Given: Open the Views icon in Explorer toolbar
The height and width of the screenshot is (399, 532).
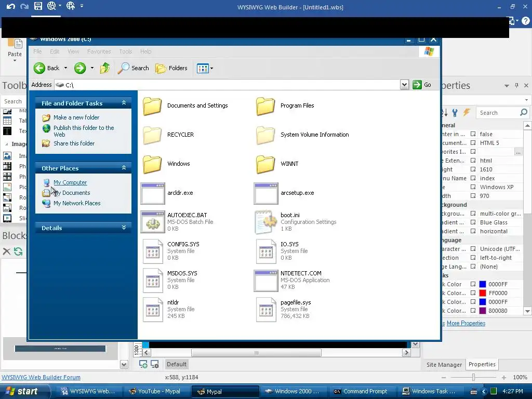Looking at the screenshot, I should click(203, 68).
